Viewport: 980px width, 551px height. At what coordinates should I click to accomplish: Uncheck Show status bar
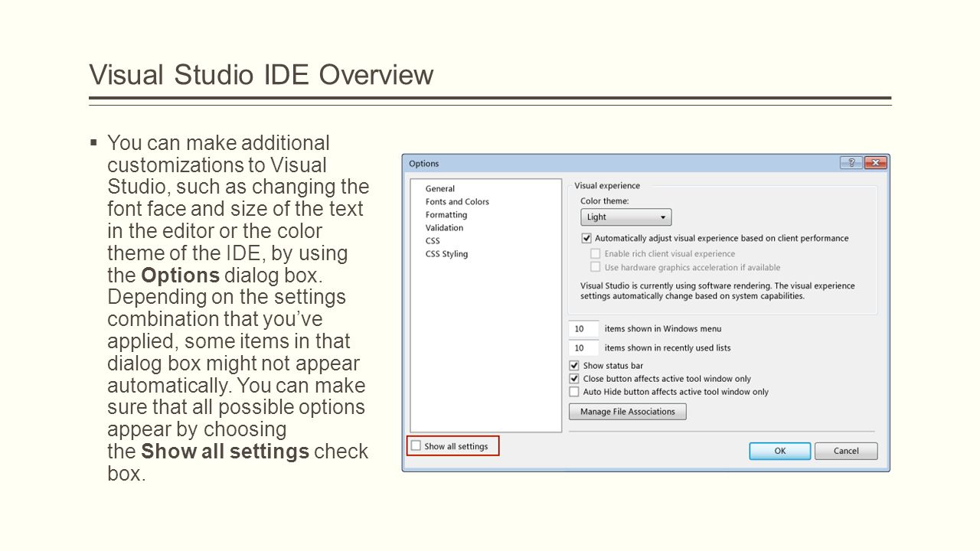[574, 366]
